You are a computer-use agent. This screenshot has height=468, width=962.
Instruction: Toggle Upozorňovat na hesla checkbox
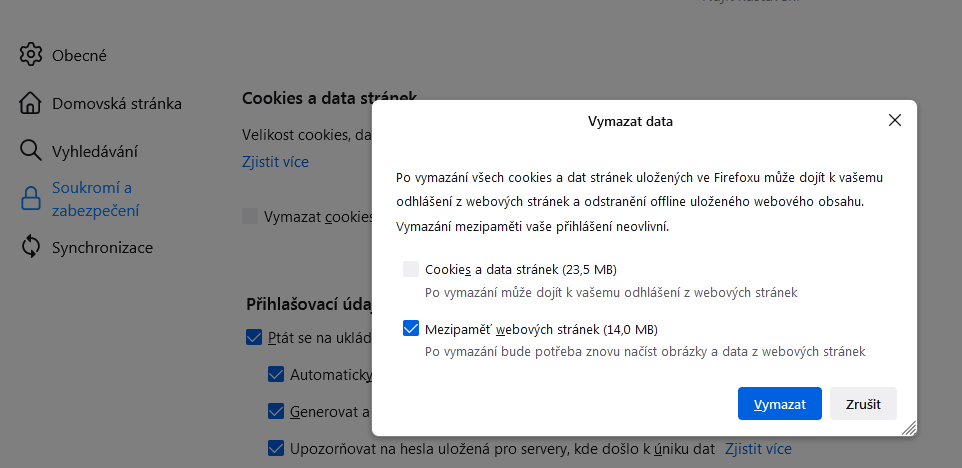[276, 448]
